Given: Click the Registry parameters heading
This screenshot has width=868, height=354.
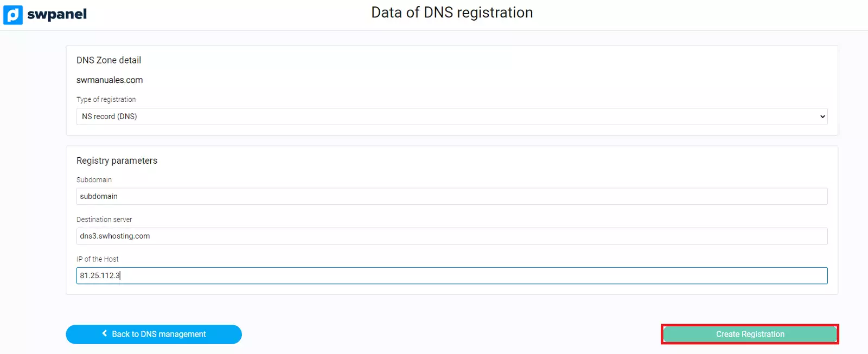Looking at the screenshot, I should [117, 160].
